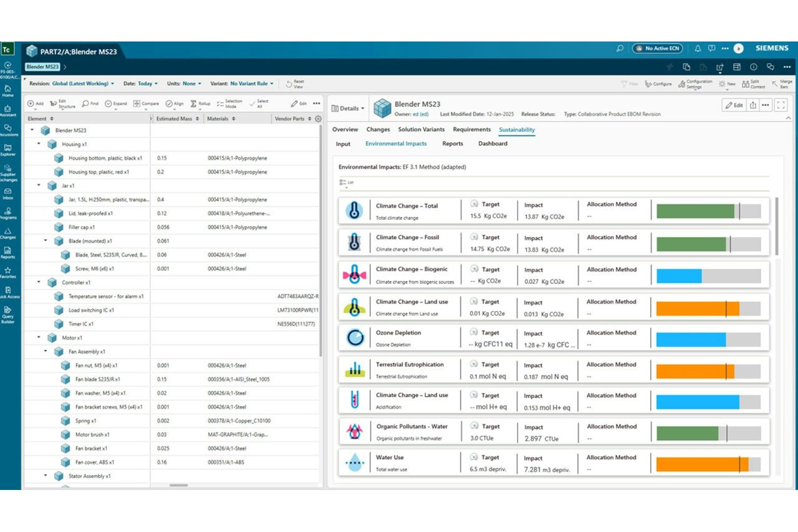Collapse the Housing x1 tree node
The image size is (798, 532).
point(39,144)
